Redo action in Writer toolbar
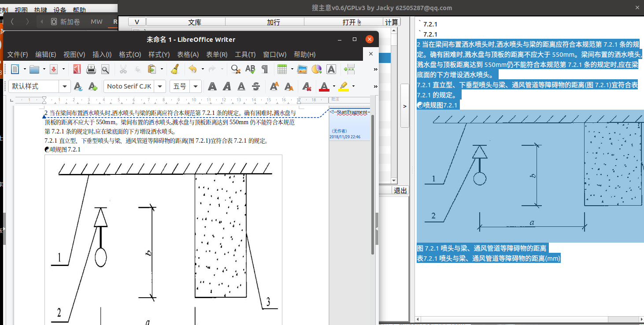 [212, 69]
